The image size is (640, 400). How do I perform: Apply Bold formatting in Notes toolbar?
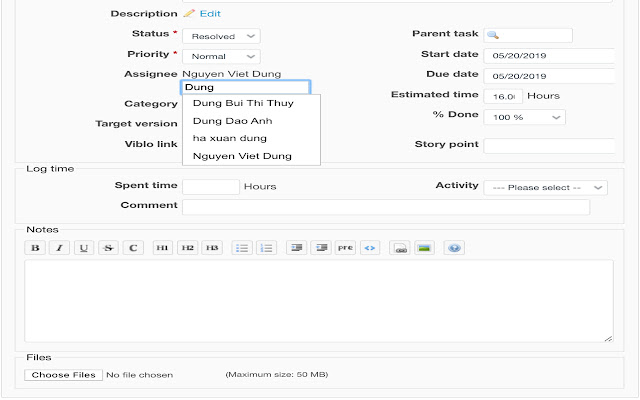click(x=35, y=248)
